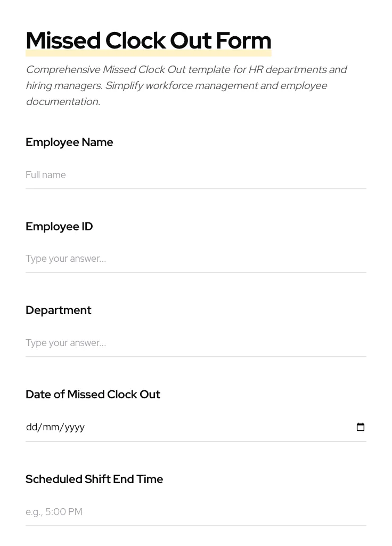Click the word Missed in the heading
This screenshot has height=546, width=392.
coord(63,41)
